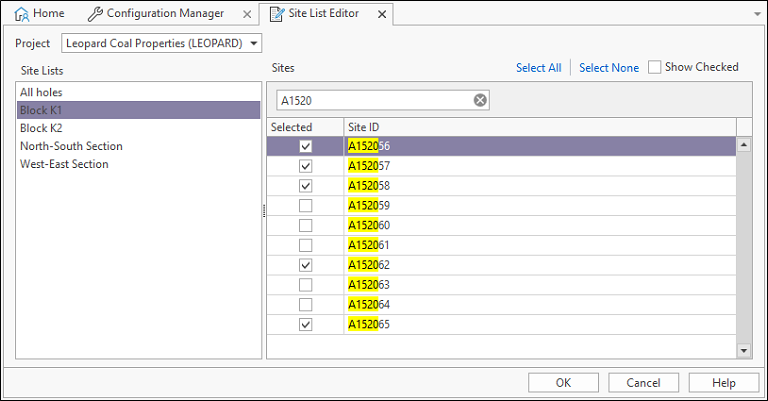Close the Site List Editor tab

[382, 15]
